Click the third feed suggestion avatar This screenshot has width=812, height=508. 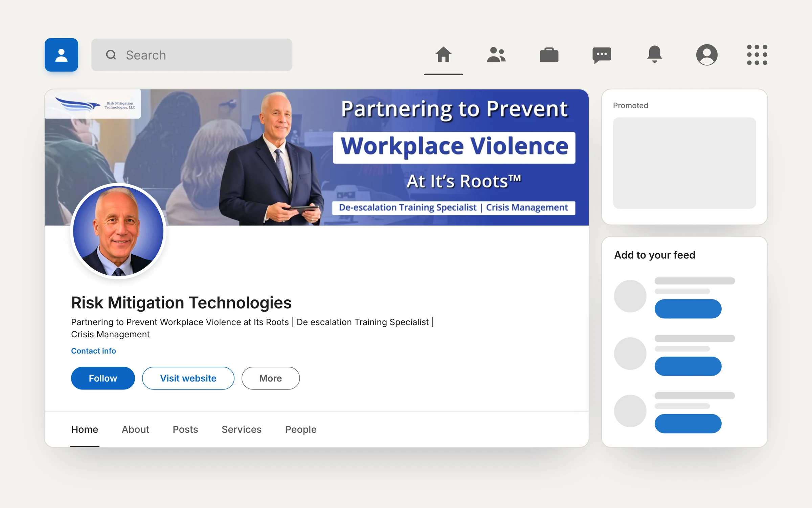pos(630,411)
